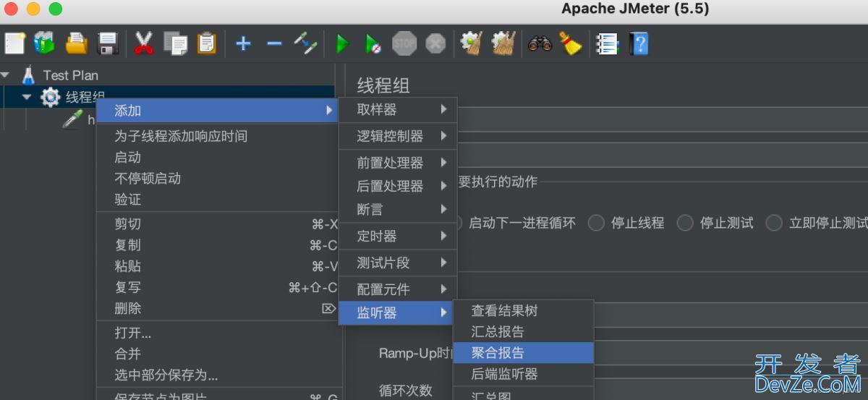Screen dimensions: 868x400
Task: Open the Templates toolbar icon
Action: [45, 44]
